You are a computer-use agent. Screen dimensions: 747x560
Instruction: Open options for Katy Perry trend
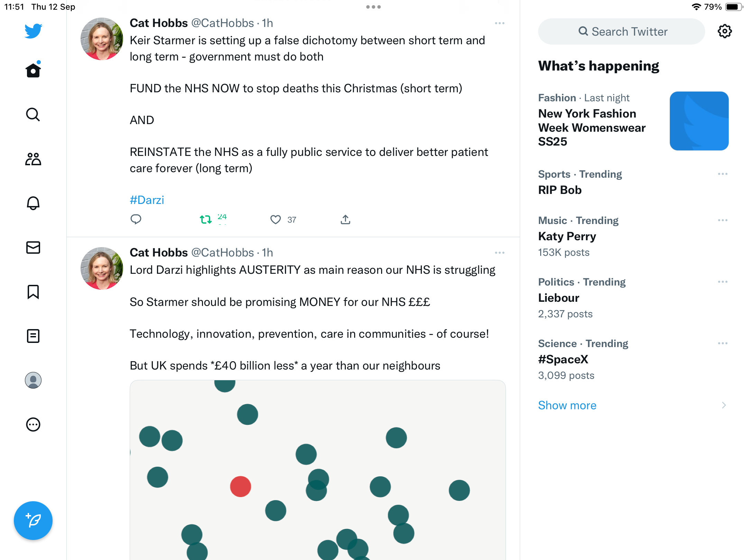tap(723, 220)
